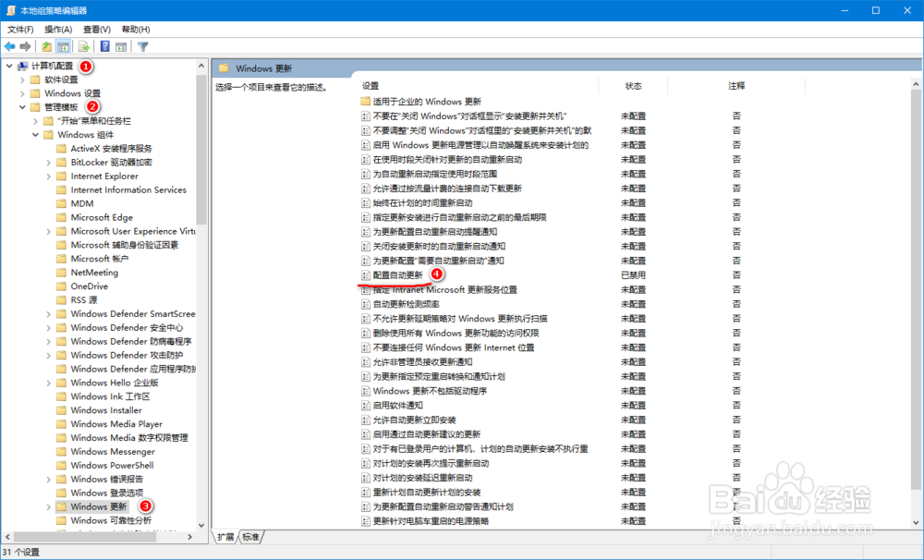Click the 已禁用 status cell
924x560 pixels.
634,275
